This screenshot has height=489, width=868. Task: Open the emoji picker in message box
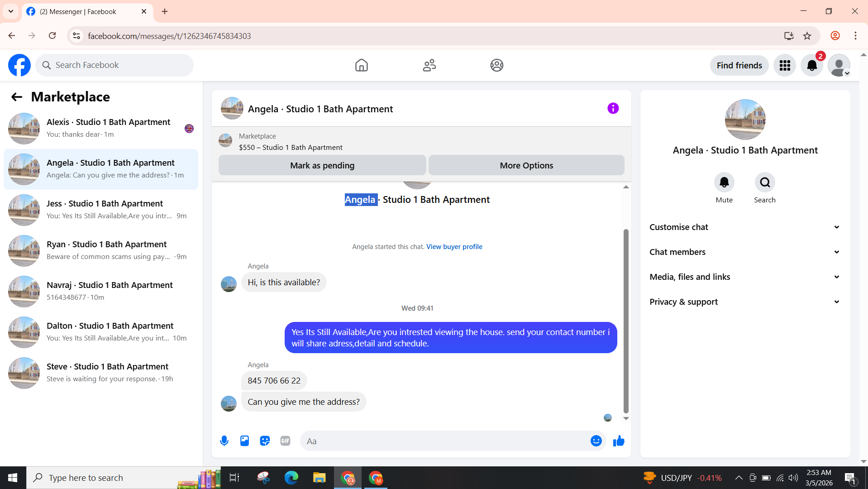tap(596, 441)
